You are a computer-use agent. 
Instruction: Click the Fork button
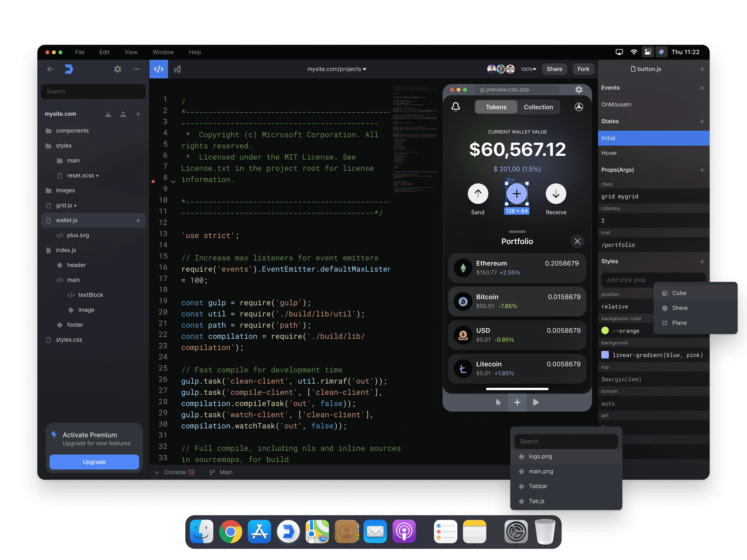coord(583,69)
